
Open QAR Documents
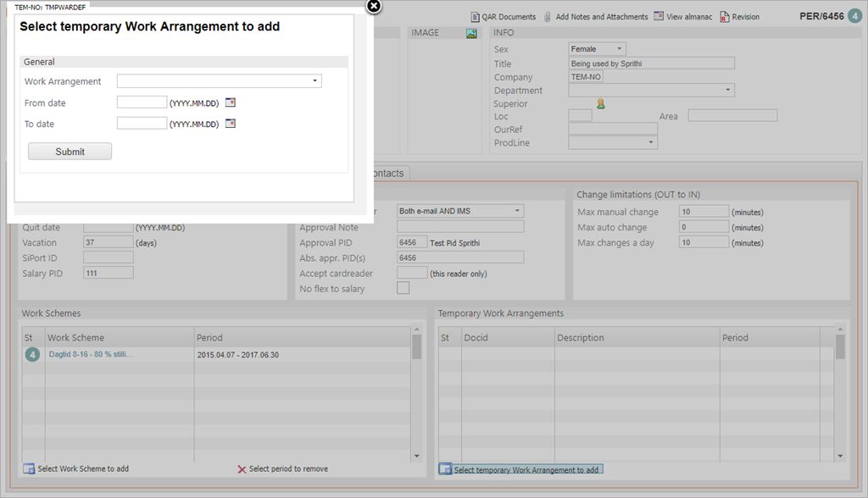click(x=503, y=17)
